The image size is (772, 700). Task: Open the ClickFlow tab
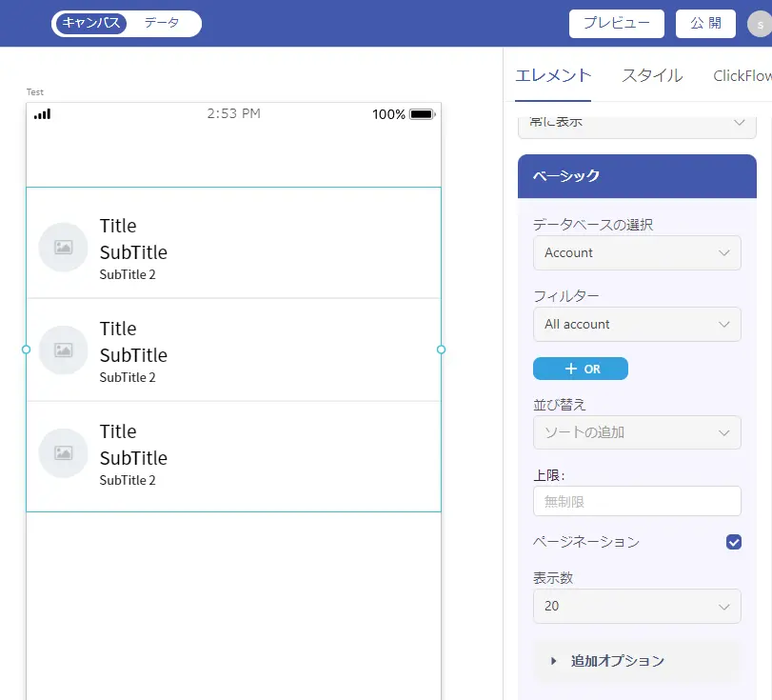coord(742,75)
